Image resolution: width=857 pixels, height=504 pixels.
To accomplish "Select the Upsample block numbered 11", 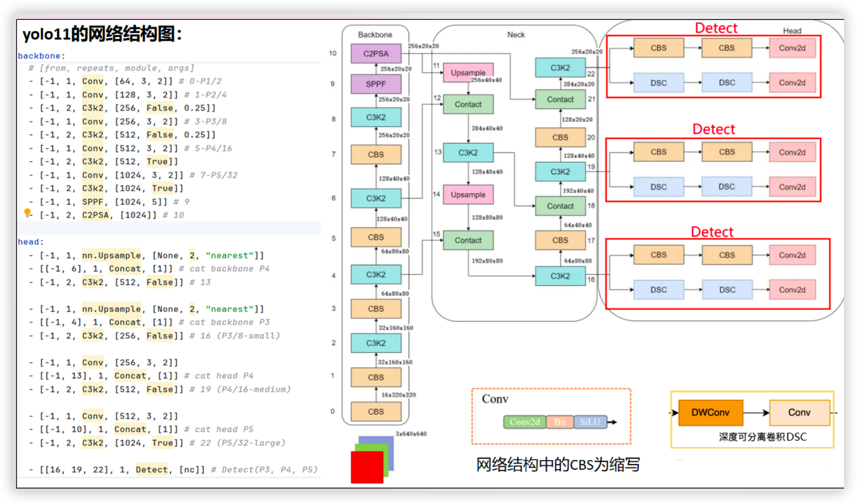I will tap(467, 73).
